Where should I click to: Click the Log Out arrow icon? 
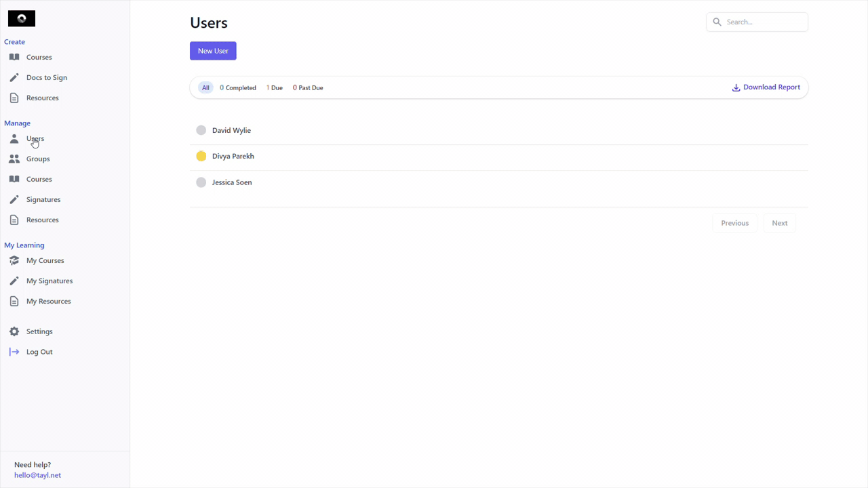point(14,352)
